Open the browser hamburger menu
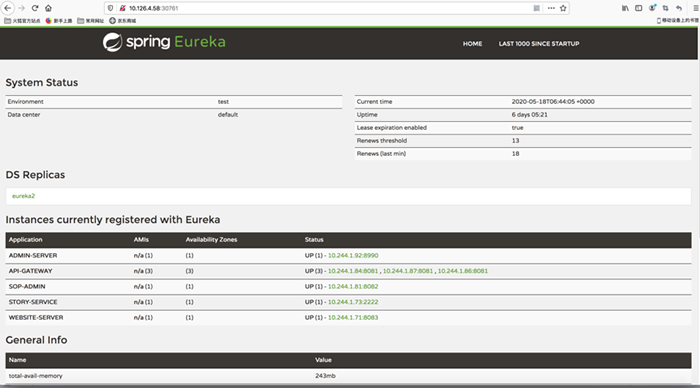This screenshot has height=388, width=700. tap(696, 8)
